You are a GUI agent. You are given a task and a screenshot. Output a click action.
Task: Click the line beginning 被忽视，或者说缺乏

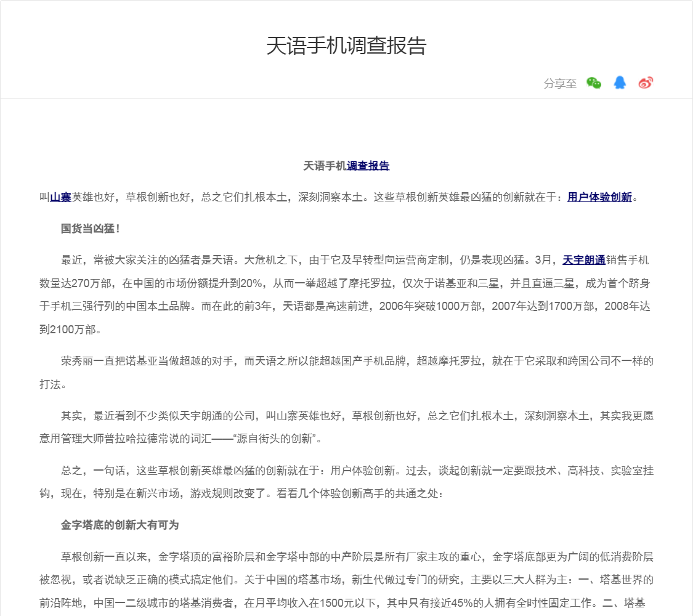pyautogui.click(x=346, y=580)
